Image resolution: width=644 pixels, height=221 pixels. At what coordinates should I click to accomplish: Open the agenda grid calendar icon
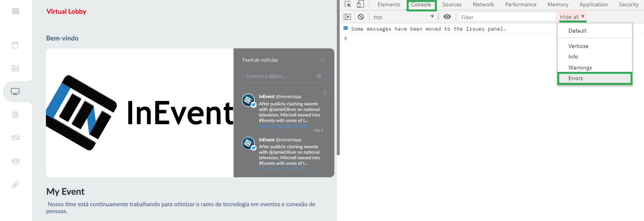[15, 115]
